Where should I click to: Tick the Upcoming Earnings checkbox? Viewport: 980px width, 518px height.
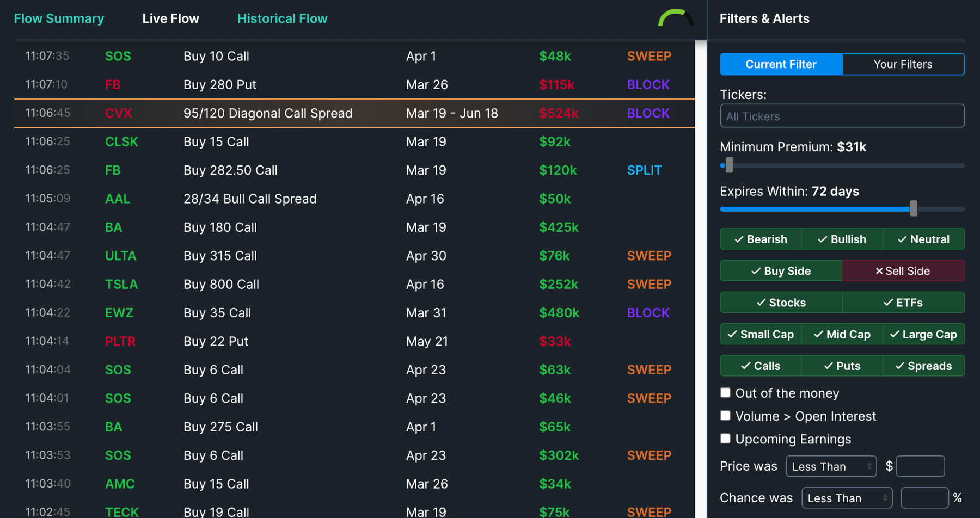725,439
